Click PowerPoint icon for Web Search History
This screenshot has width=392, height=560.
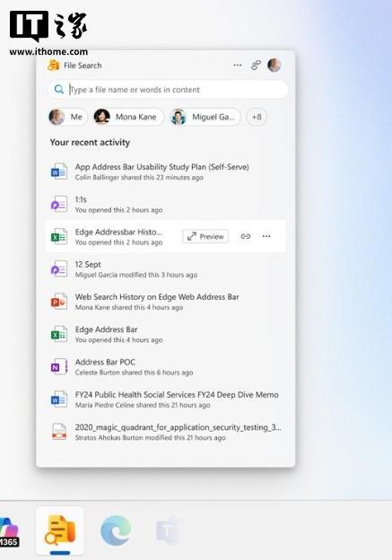(59, 302)
